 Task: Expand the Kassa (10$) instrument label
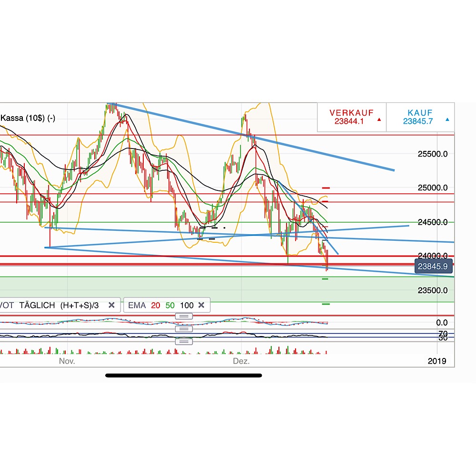(x=27, y=118)
